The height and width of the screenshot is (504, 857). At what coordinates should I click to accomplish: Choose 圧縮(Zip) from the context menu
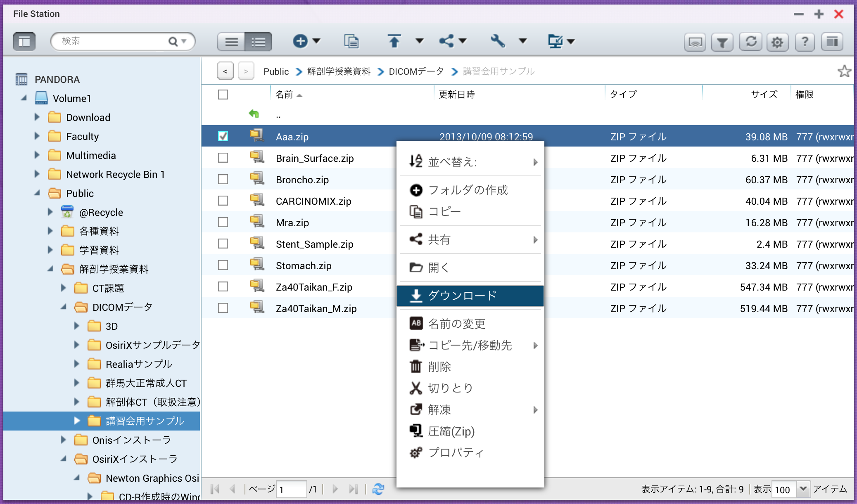click(470, 431)
